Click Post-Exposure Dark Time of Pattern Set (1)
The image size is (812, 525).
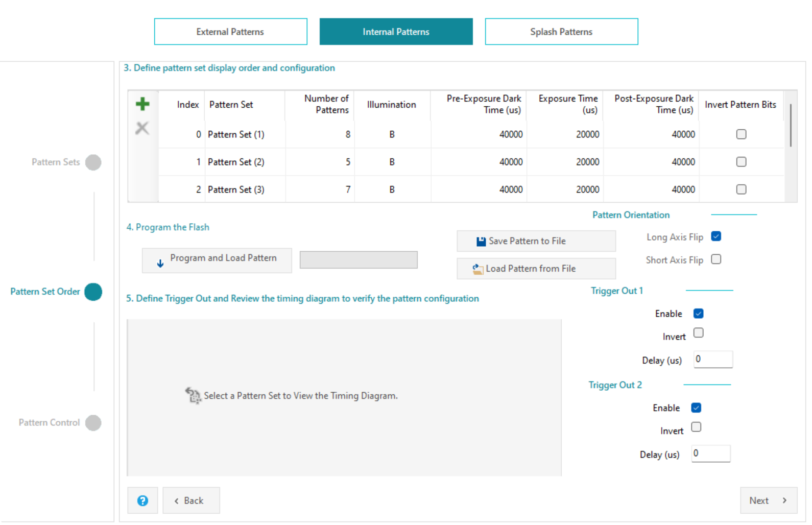coord(651,134)
